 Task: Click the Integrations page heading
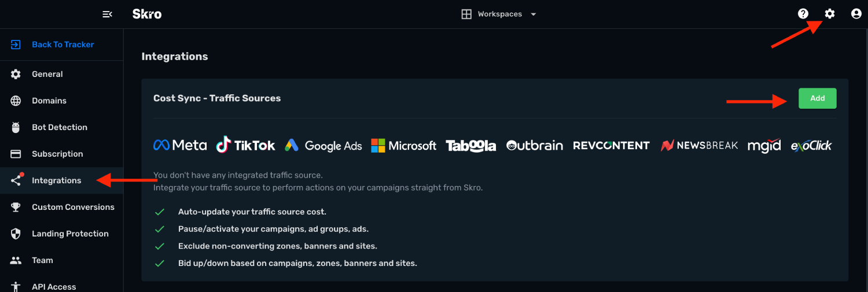click(x=175, y=57)
